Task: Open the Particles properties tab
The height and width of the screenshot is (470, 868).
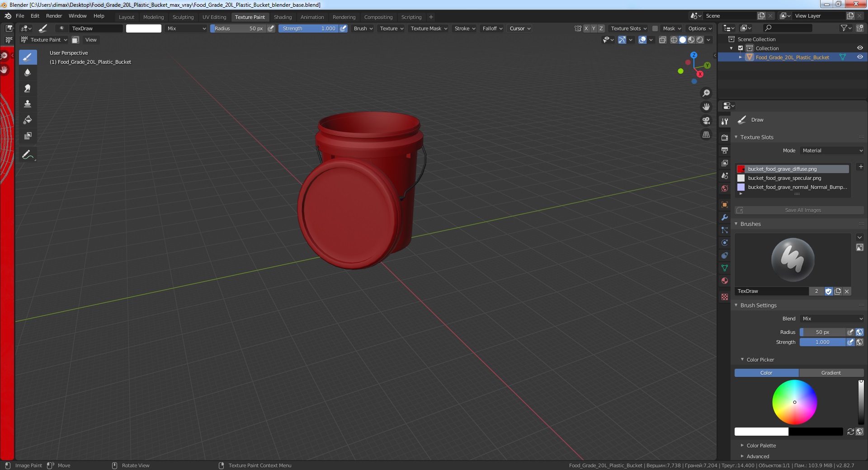Action: pyautogui.click(x=725, y=230)
